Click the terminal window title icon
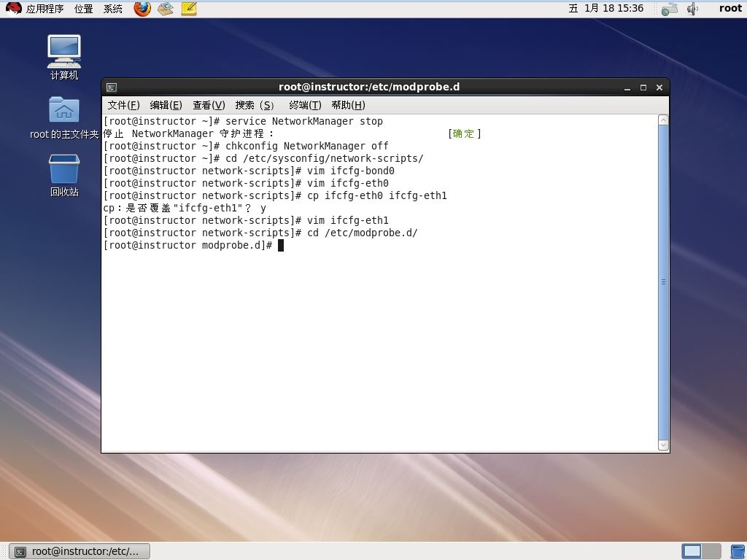This screenshot has width=747, height=560. 112,87
